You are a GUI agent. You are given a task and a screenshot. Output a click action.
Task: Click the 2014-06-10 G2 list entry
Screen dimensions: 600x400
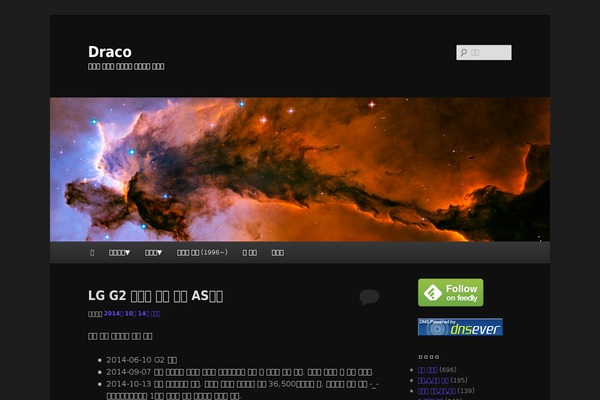pyautogui.click(x=142, y=360)
